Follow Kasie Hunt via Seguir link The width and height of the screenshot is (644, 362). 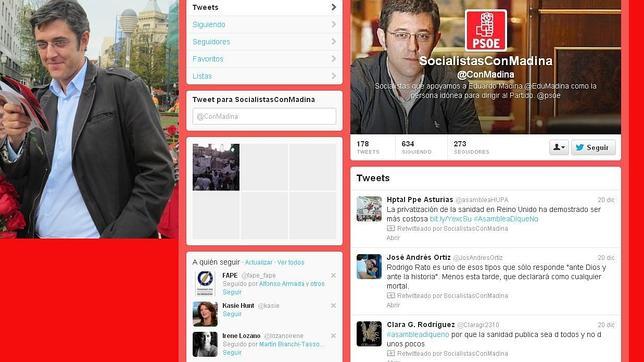point(232,314)
